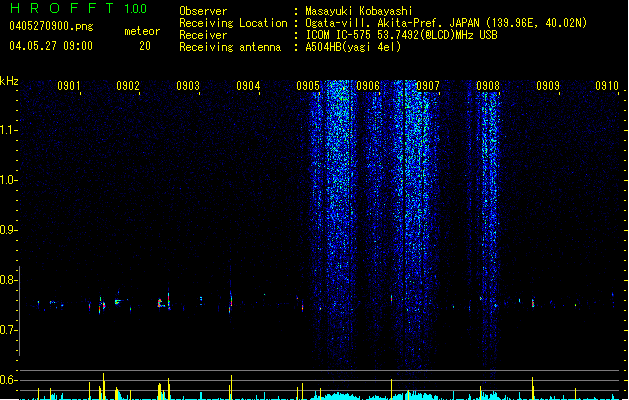Viewport: 629px width, 400px height.
Task: Click the 0901 time marker
Action: click(69, 85)
